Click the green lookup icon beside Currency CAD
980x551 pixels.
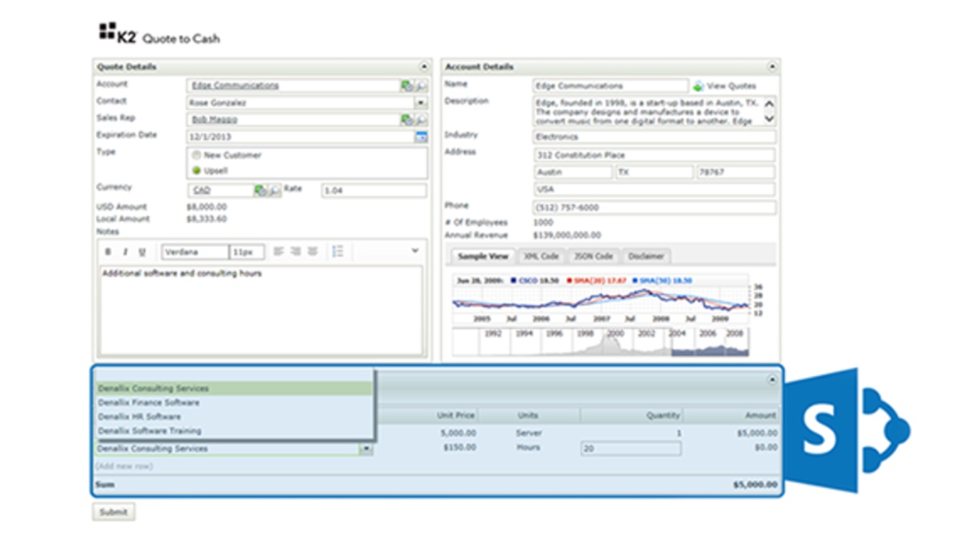pos(260,191)
